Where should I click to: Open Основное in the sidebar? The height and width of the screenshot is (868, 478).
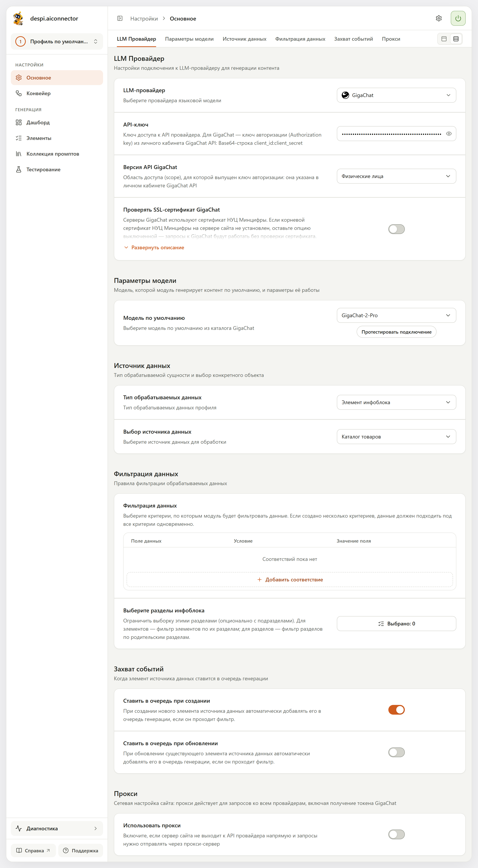pos(57,78)
